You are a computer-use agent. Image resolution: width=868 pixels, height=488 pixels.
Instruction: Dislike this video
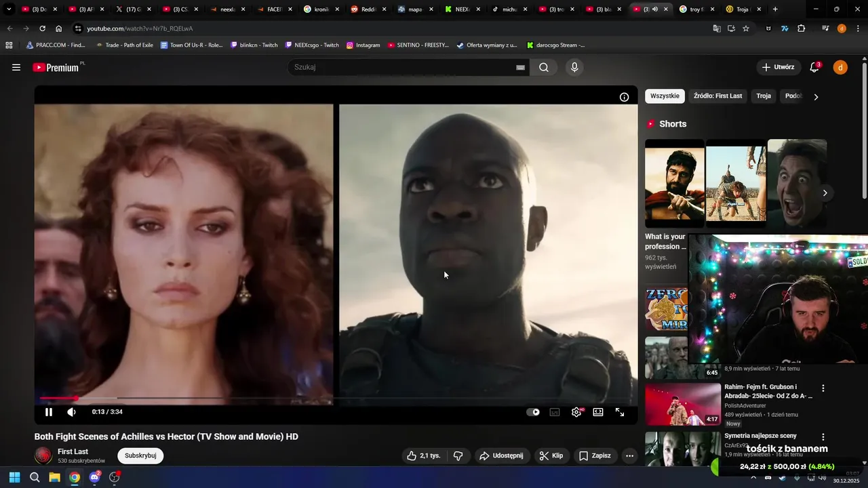click(x=458, y=455)
